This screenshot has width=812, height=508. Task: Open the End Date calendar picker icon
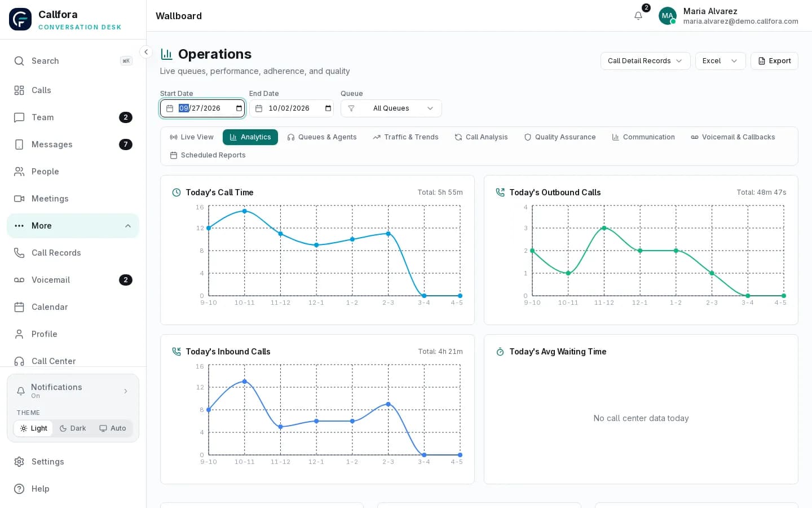coord(328,108)
